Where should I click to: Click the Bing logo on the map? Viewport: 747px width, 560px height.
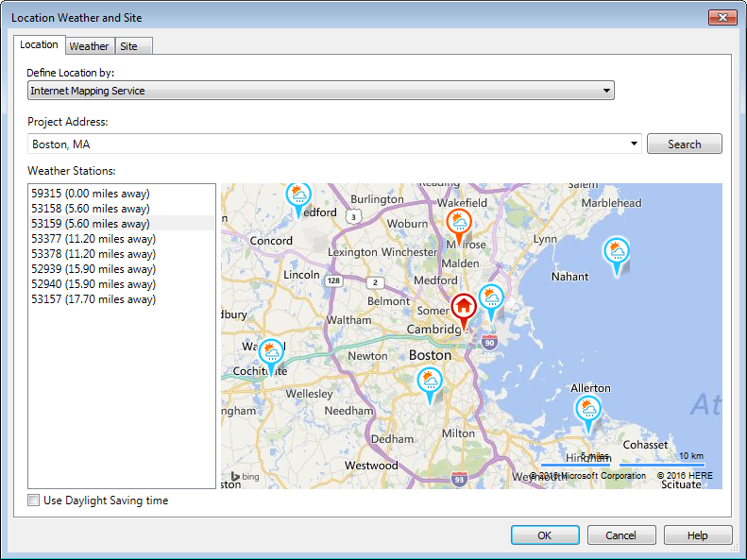coord(245,476)
